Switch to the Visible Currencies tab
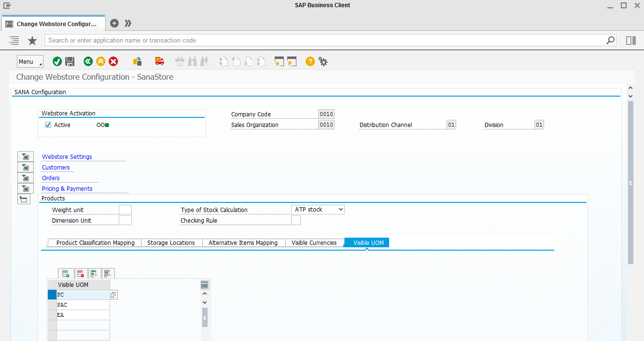The width and height of the screenshot is (644, 341). point(314,242)
